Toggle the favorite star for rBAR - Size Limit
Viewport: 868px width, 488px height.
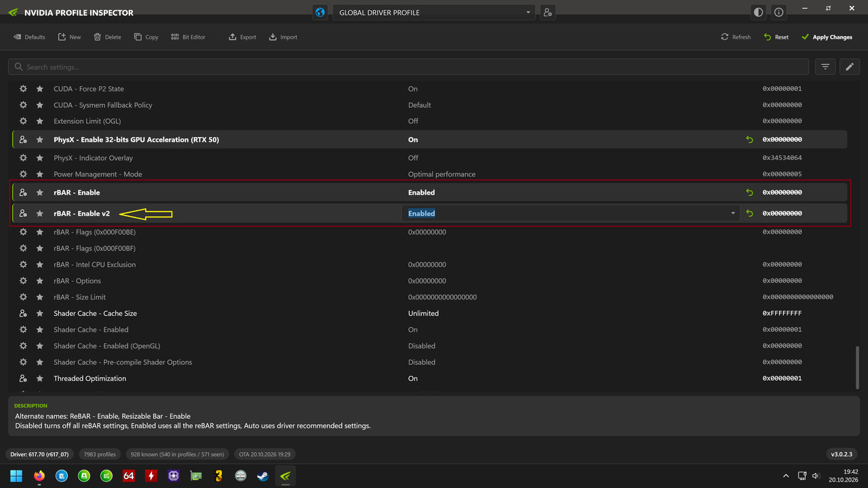tap(39, 297)
